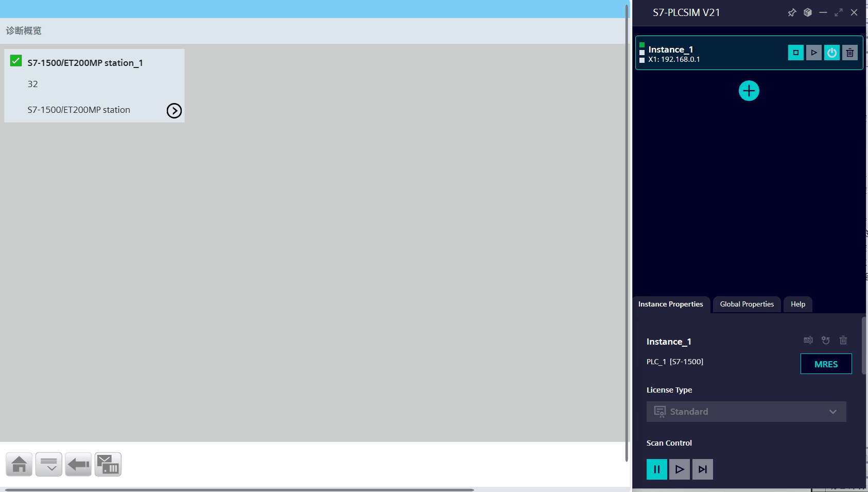Expand the S7-PLCSIM window view
The width and height of the screenshot is (868, 492).
click(x=839, y=12)
